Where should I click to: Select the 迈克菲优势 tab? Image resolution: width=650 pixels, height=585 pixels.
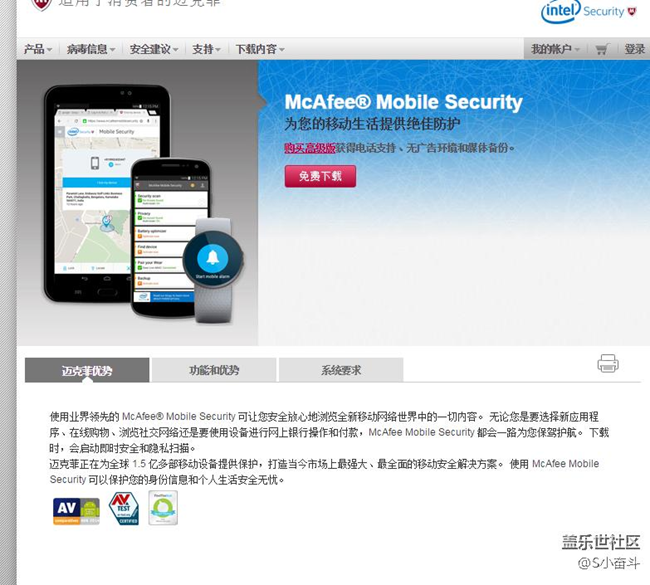coord(87,370)
